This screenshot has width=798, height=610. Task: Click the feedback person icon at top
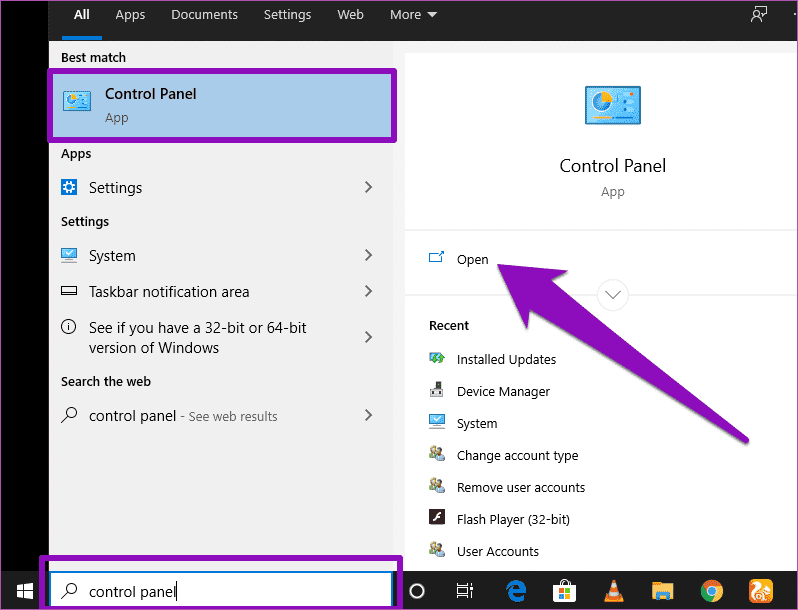click(x=759, y=14)
